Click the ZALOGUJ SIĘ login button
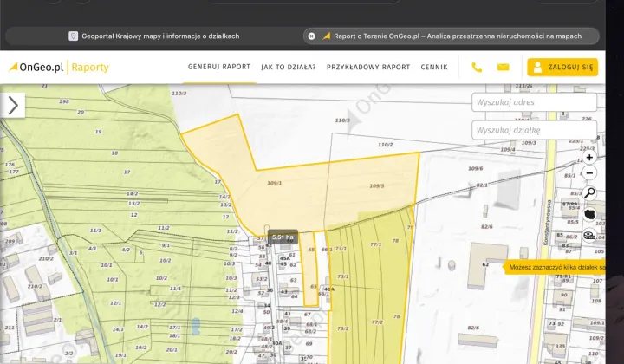The image size is (624, 364). pyautogui.click(x=562, y=68)
